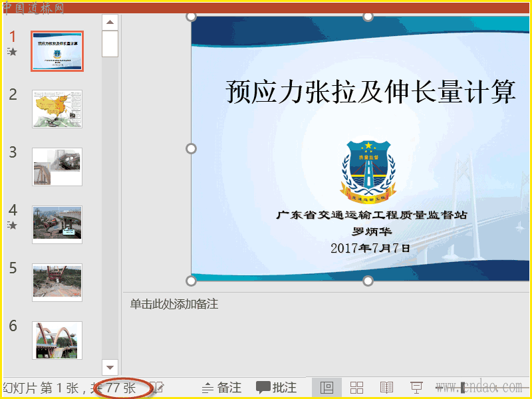Click the slide panel scrollbar thumb
The image size is (532, 399).
click(110, 44)
